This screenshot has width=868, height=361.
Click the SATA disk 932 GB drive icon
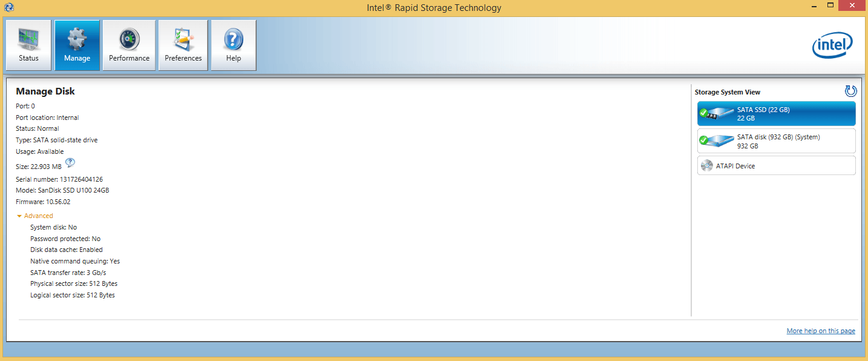(x=716, y=141)
